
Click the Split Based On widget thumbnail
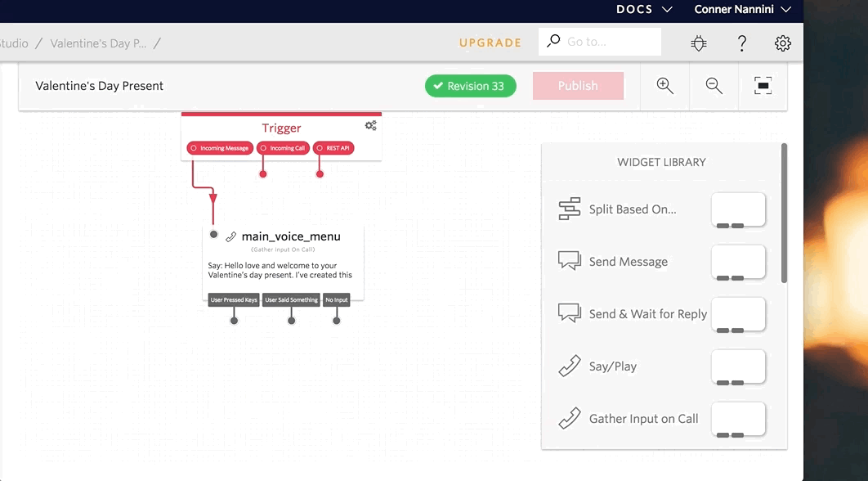pos(739,209)
